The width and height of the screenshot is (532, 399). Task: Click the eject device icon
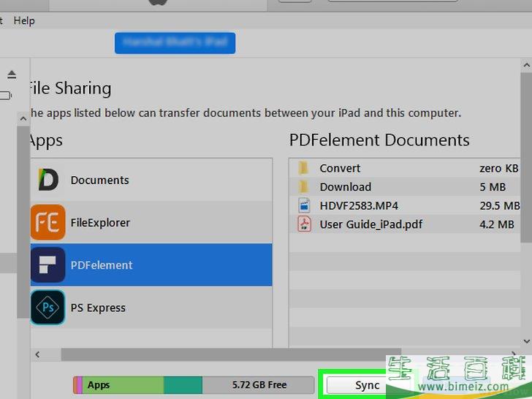point(12,75)
